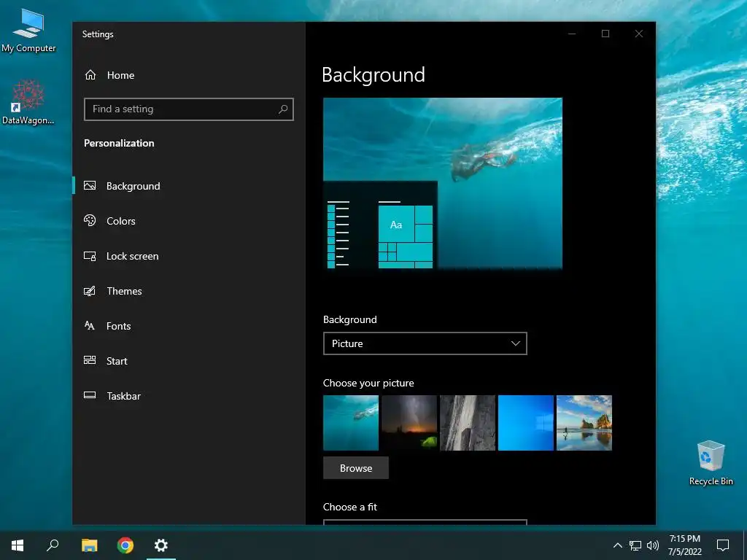Switch to Themes settings page

pos(124,291)
